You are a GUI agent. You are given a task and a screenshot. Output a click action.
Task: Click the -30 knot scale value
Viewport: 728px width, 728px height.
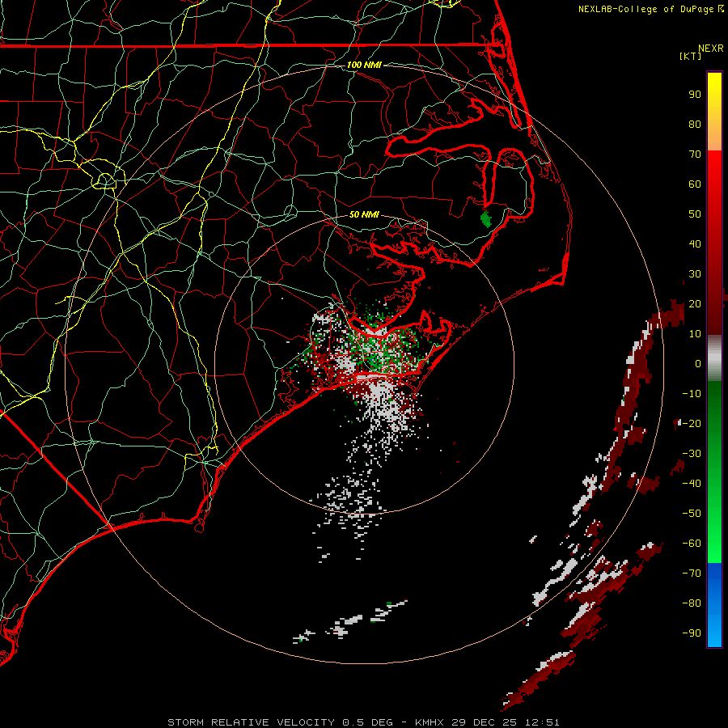pos(692,454)
